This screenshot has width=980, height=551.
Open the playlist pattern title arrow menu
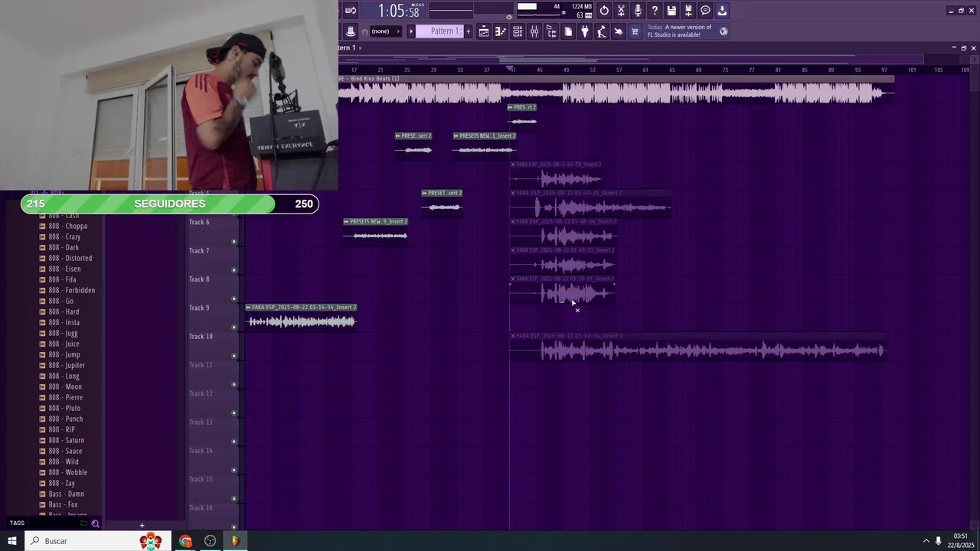pyautogui.click(x=360, y=48)
